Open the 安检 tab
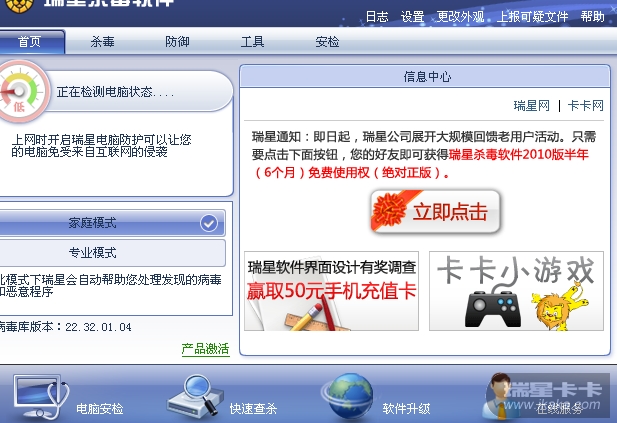 (x=327, y=42)
